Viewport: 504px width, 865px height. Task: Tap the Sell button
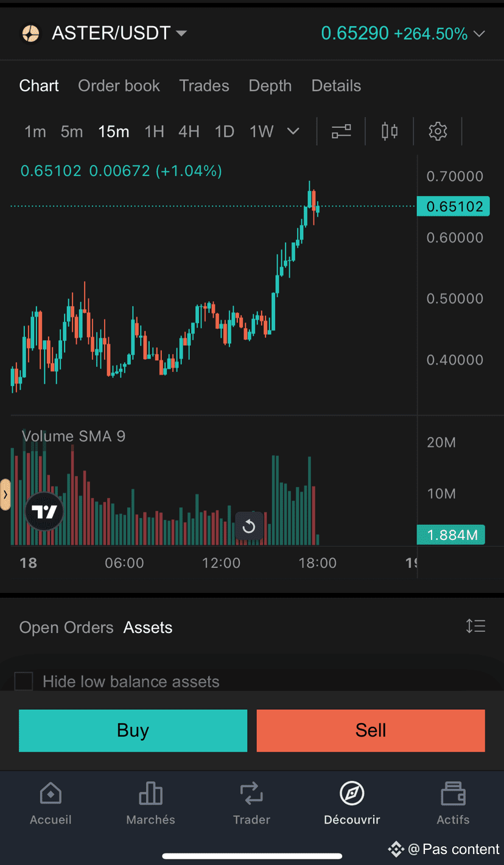(x=371, y=730)
